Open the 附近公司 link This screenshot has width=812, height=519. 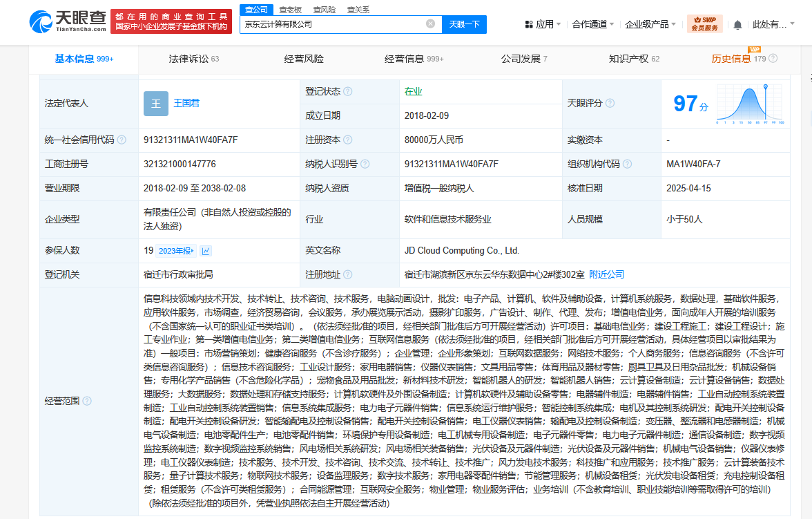tap(606, 275)
